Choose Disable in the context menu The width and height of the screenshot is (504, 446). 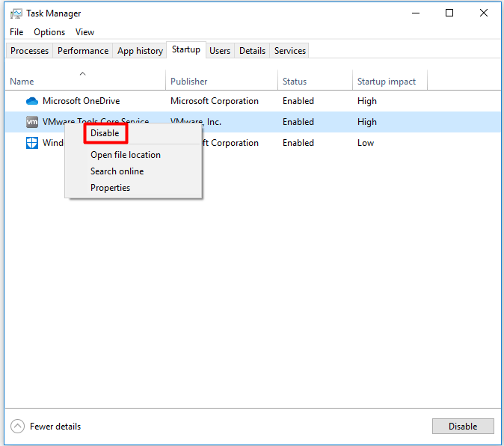(105, 133)
